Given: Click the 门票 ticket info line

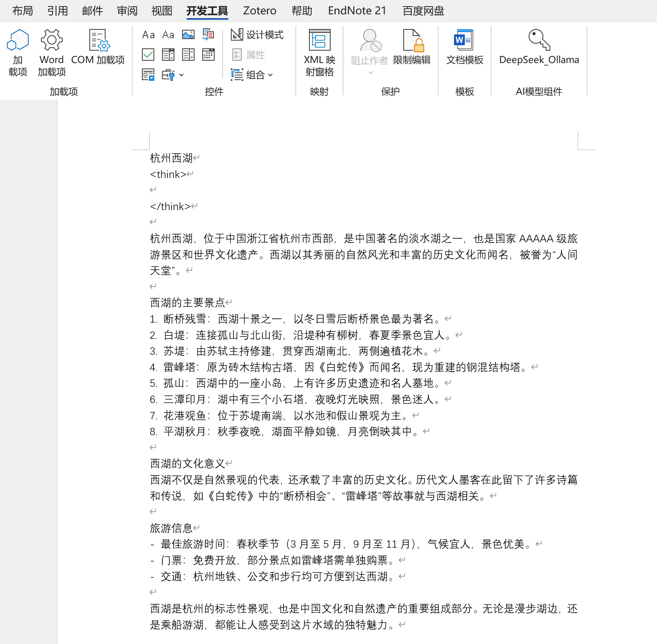Looking at the screenshot, I should pos(272,560).
